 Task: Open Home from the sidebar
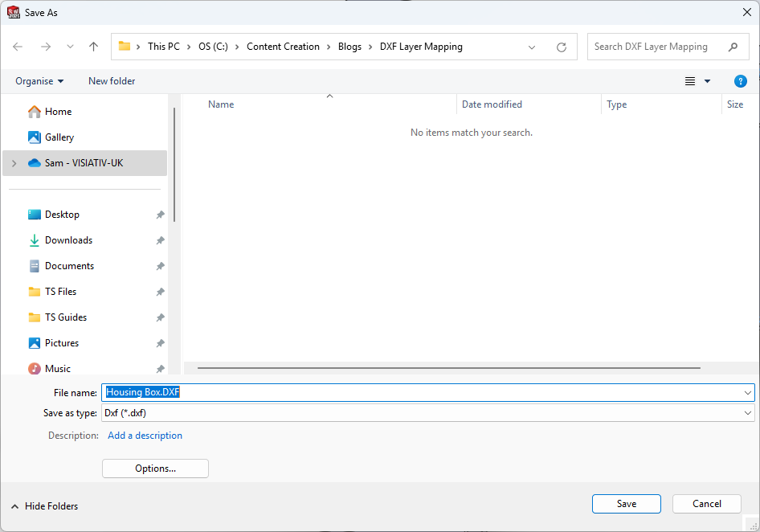click(59, 111)
